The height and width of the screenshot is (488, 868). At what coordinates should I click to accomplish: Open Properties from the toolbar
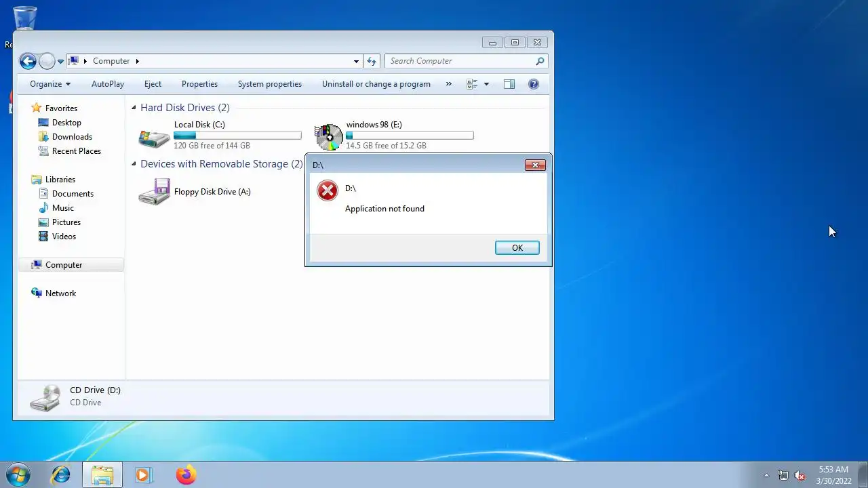click(199, 84)
